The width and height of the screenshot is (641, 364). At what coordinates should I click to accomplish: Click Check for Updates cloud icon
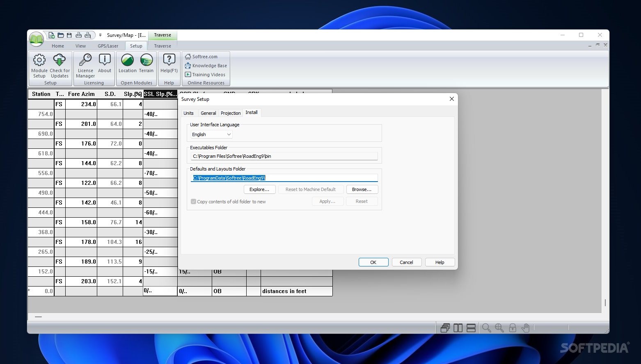pos(60,66)
